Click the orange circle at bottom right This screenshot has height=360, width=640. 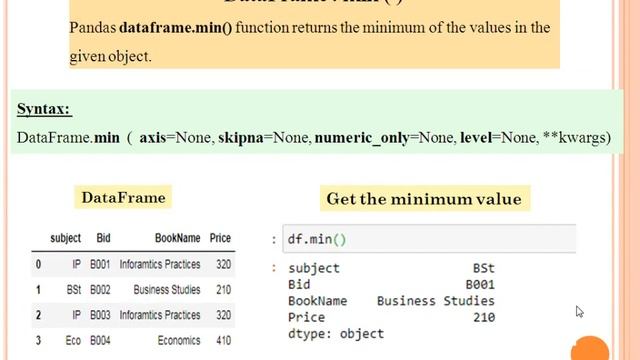pos(590,349)
